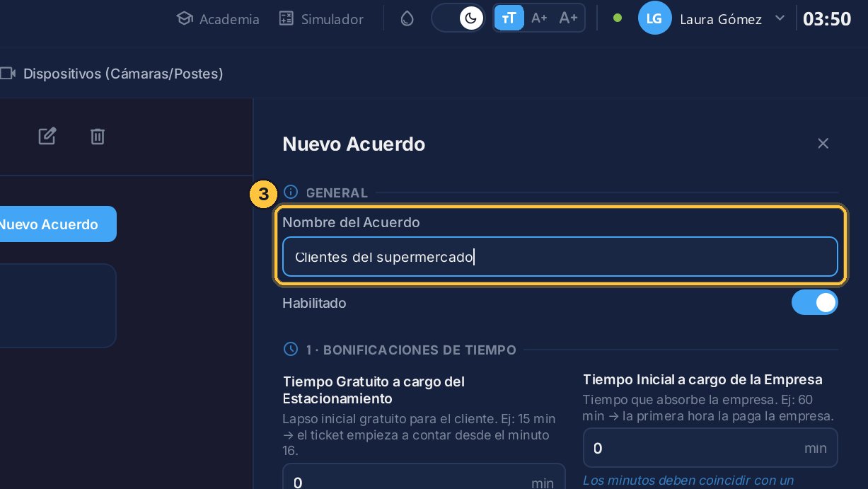Image resolution: width=868 pixels, height=489 pixels.
Task: Toggle the Habilitado switch
Action: [815, 303]
